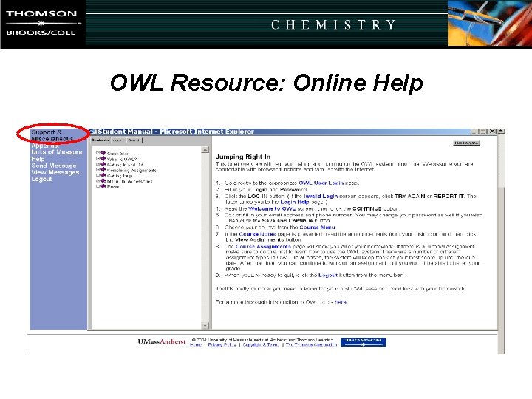
Task: Open Units of Measure in sidebar
Action: [57, 152]
